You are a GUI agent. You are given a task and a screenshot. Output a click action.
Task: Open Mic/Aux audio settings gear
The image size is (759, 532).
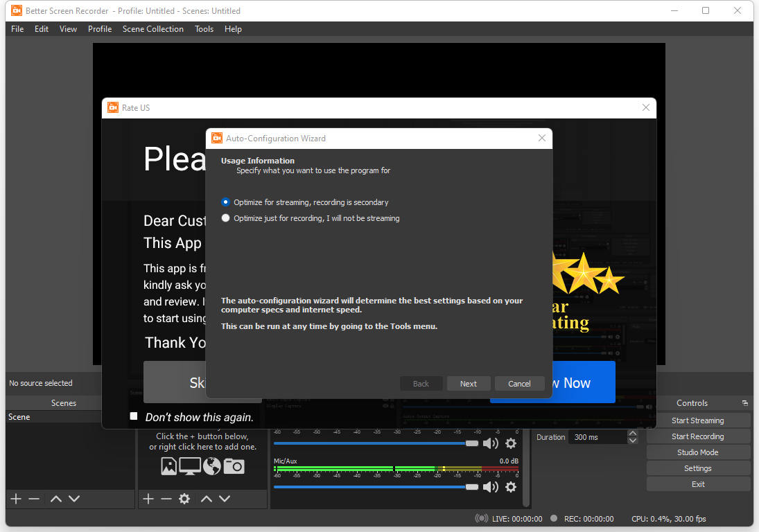511,487
